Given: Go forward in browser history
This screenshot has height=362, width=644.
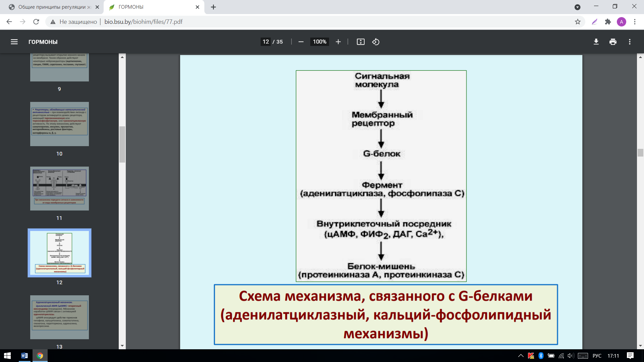Looking at the screenshot, I should point(22,22).
